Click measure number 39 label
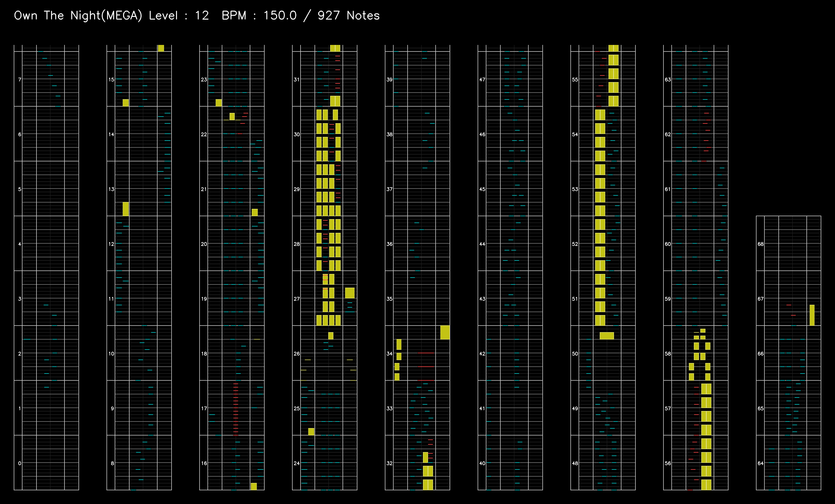Screen dimensions: 835x504 pyautogui.click(x=390, y=80)
